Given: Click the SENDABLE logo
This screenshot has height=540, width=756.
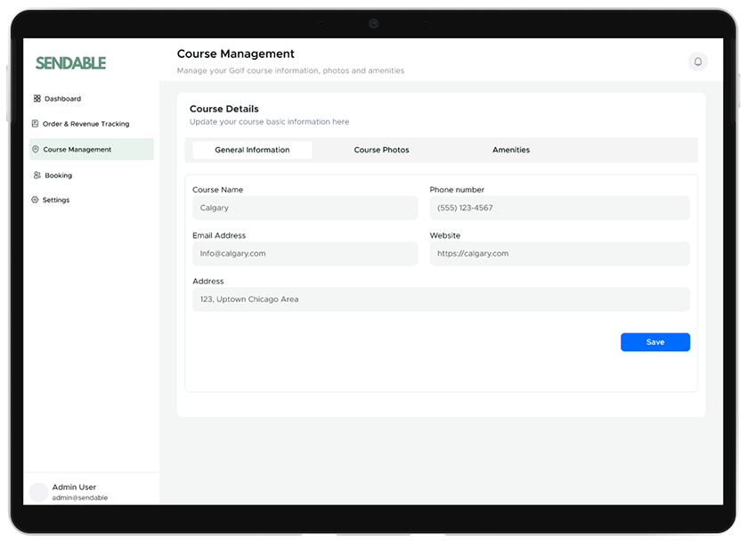Looking at the screenshot, I should coord(70,63).
